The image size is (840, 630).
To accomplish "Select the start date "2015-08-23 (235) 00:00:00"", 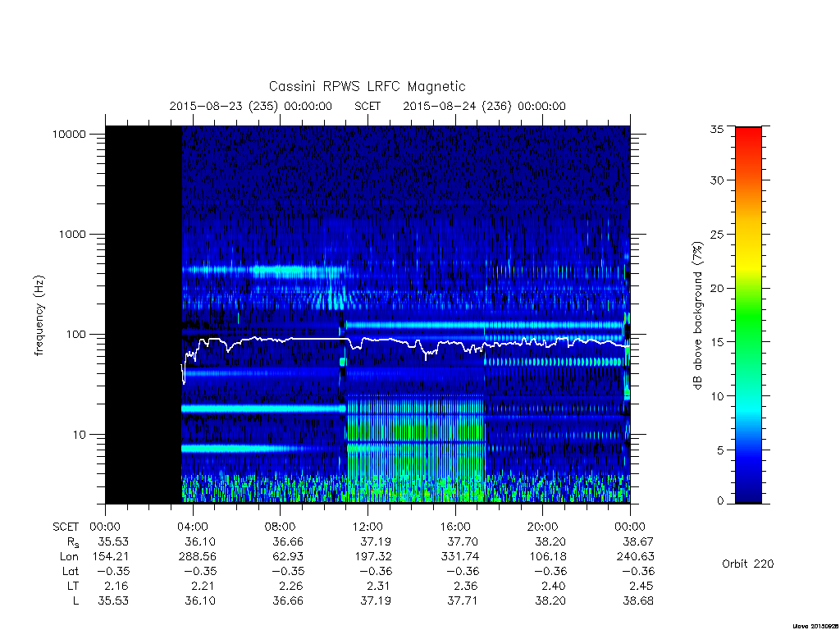I will [251, 106].
